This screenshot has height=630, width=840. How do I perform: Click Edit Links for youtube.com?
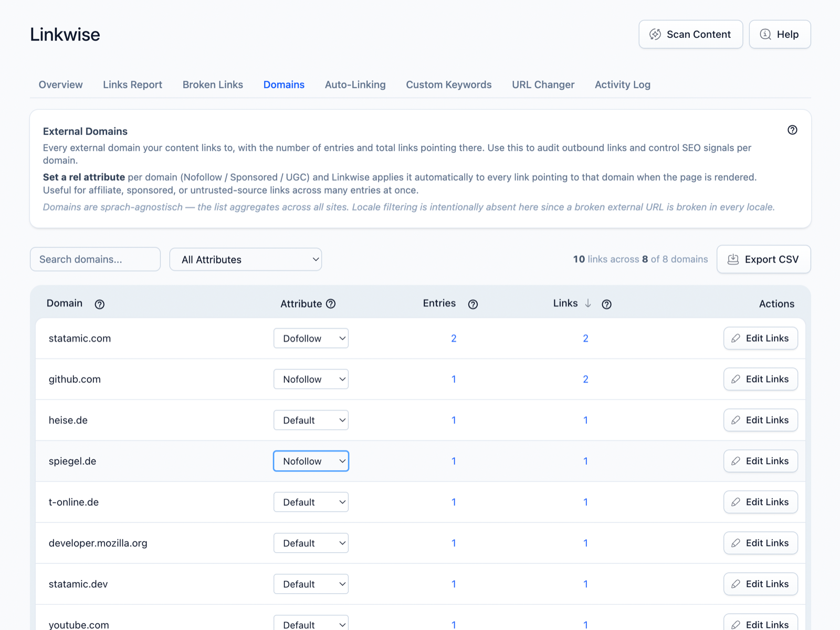point(760,623)
